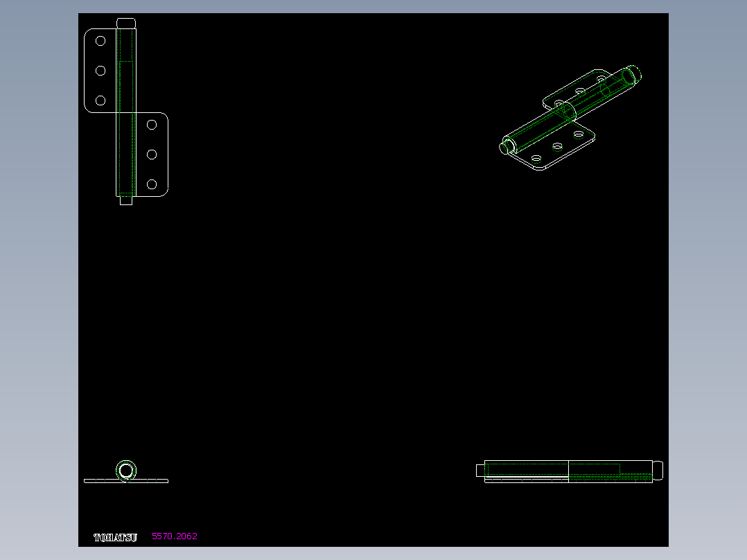Select the horizontal hinge side view

570,471
